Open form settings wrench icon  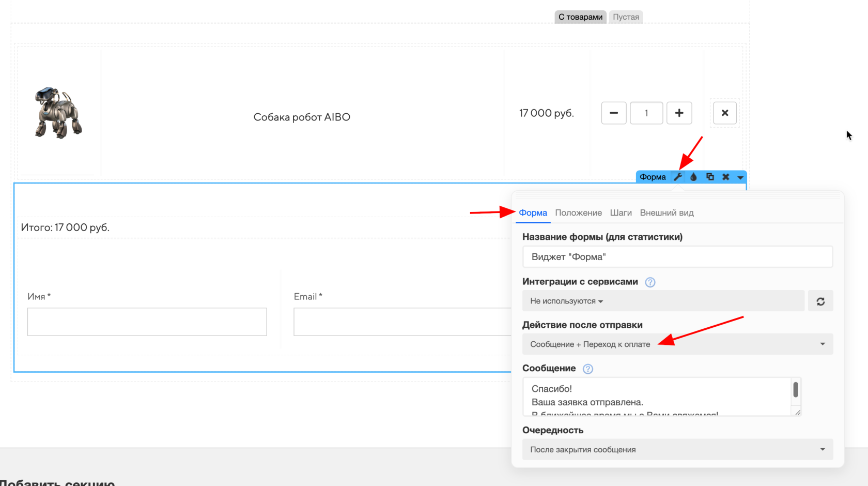pos(678,177)
